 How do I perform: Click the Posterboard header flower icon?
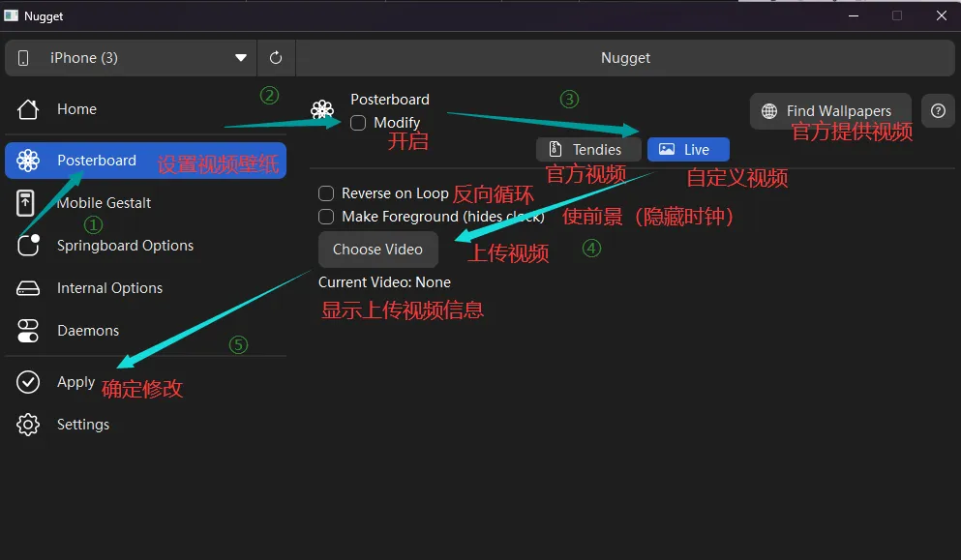pos(321,110)
